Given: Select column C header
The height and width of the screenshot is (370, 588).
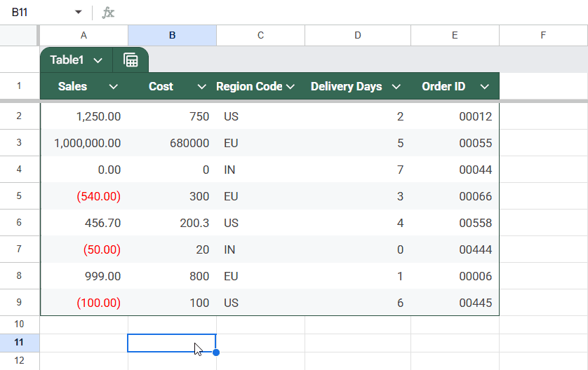Looking at the screenshot, I should pyautogui.click(x=260, y=36).
